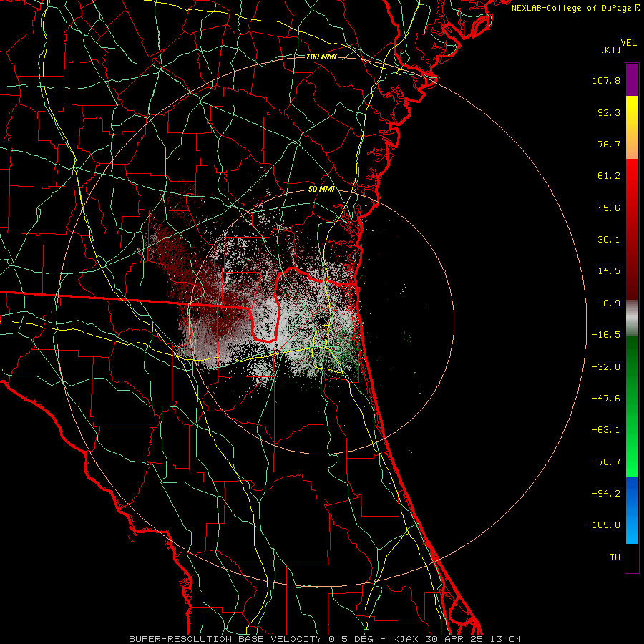Click the 107.8 velocity scale value
The image size is (644, 644).
[x=606, y=80]
